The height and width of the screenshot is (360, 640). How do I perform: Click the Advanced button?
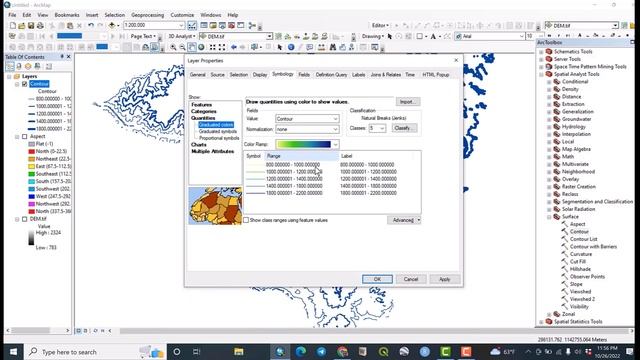(x=404, y=220)
